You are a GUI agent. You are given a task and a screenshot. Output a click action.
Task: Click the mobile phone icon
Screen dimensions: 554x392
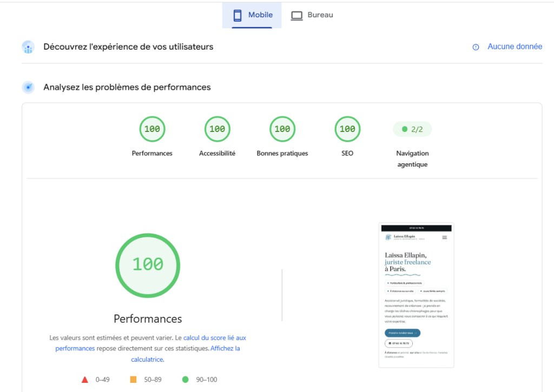[238, 15]
